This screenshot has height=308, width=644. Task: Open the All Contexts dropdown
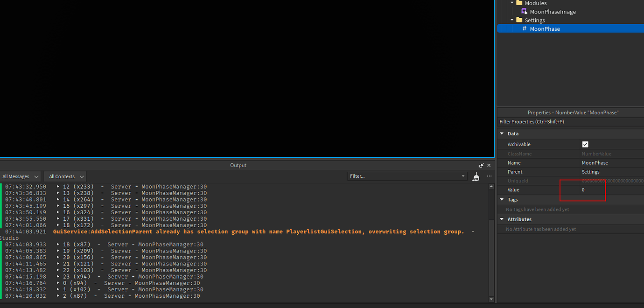(65, 176)
